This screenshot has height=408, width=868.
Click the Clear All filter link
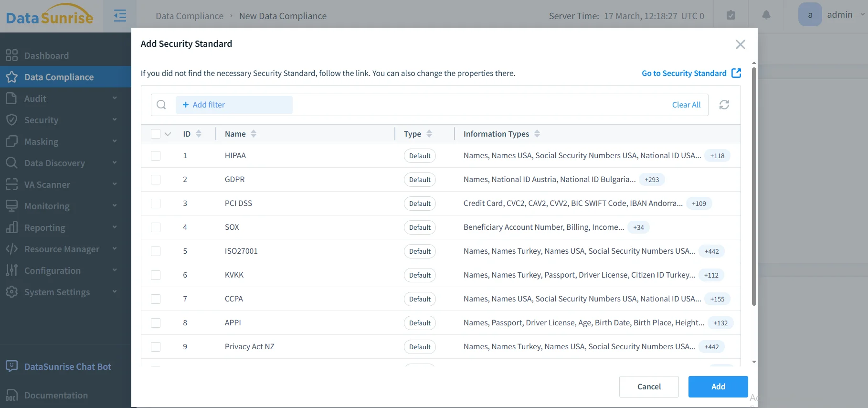[x=686, y=105]
